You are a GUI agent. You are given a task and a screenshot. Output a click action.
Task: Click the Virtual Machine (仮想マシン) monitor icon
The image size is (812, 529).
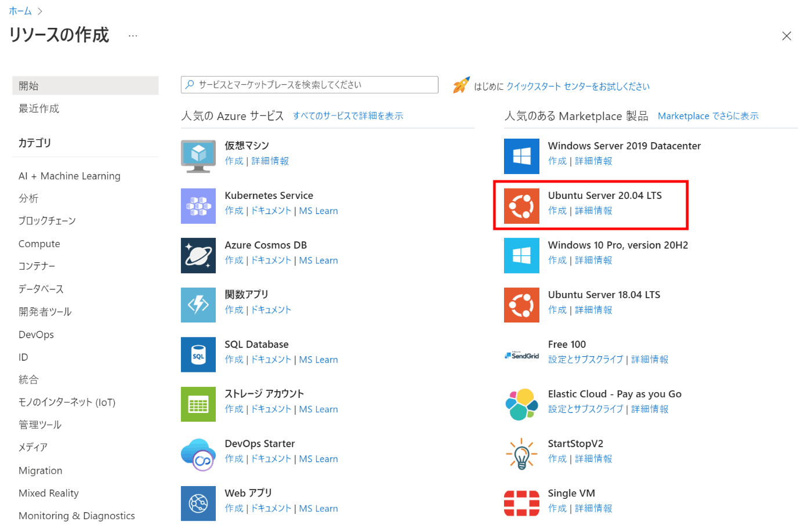click(x=198, y=157)
